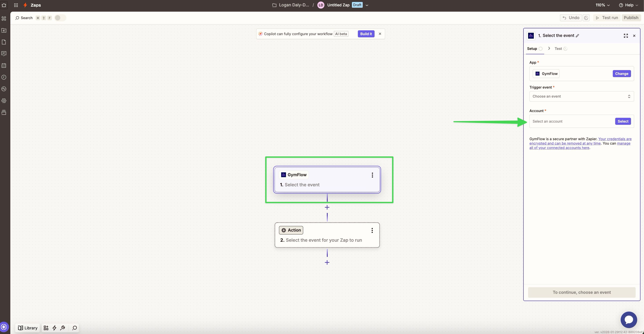644x334 pixels.
Task: Open the four-circle assets icon in the sidebar
Action: point(4,18)
